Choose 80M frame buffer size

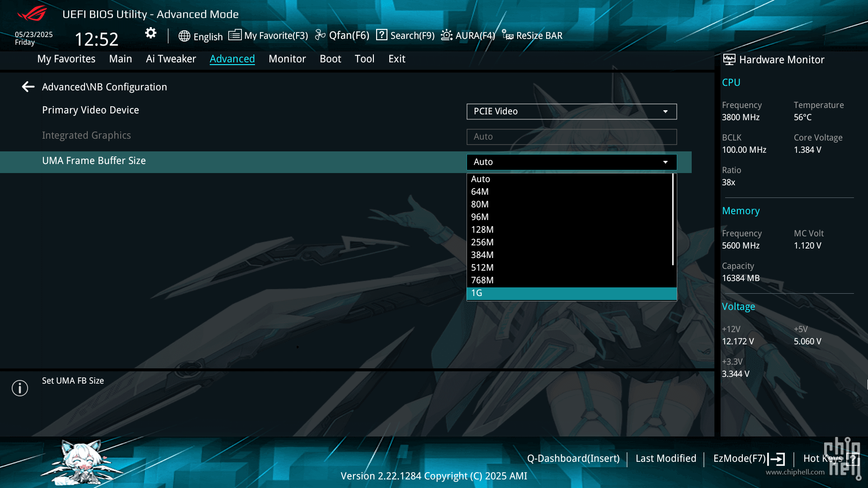tap(570, 204)
